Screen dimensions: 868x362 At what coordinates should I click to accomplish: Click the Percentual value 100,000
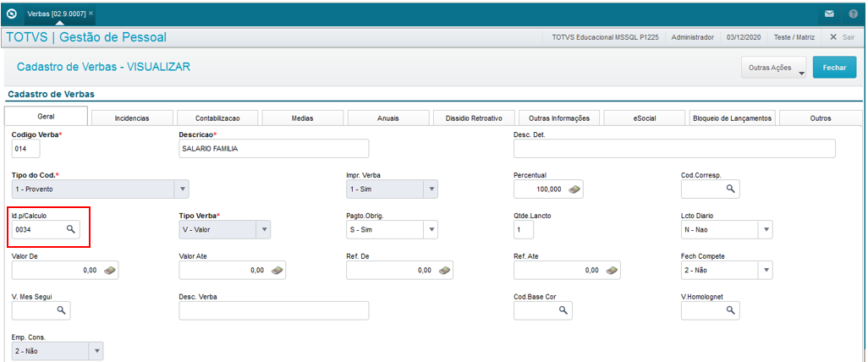click(x=548, y=189)
